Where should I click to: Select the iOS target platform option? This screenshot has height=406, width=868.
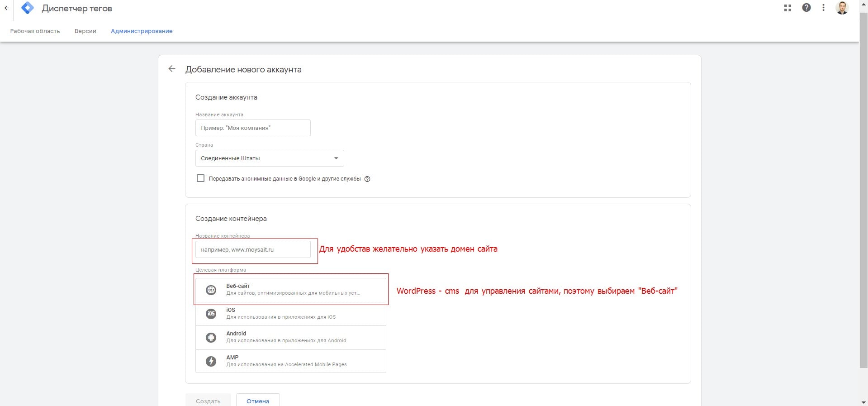[290, 313]
